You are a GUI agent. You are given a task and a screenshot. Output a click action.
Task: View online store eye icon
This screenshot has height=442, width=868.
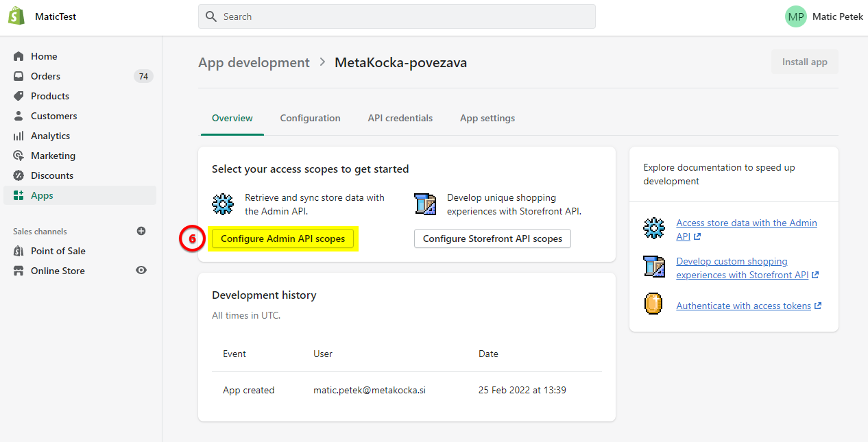[141, 271]
